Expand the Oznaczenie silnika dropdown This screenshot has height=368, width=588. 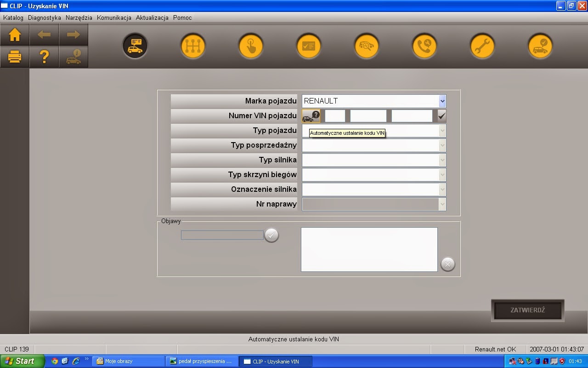pos(442,190)
